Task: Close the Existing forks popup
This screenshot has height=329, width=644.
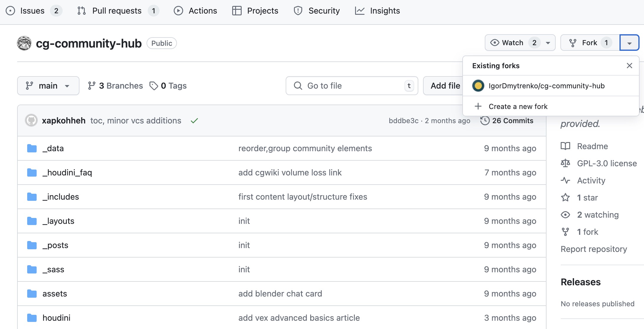Action: point(630,66)
